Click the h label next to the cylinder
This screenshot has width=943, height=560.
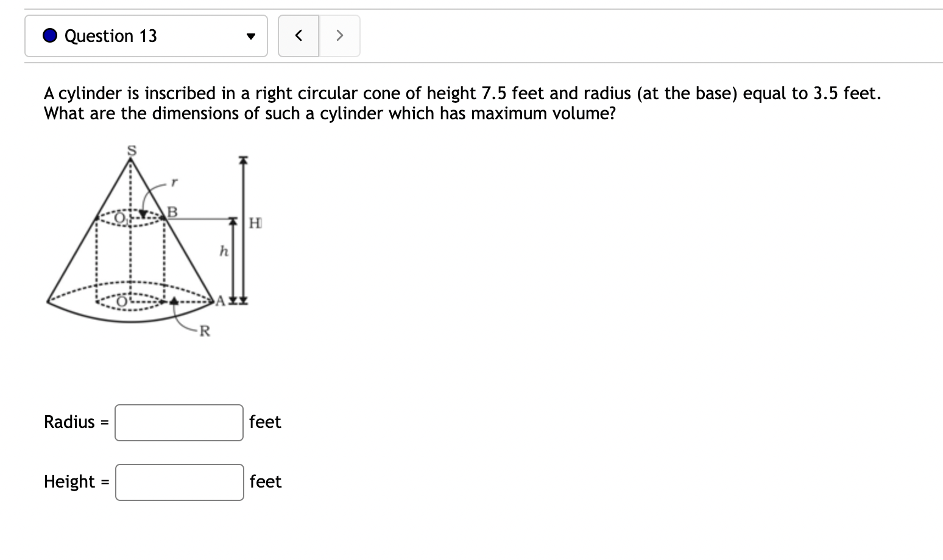[224, 250]
